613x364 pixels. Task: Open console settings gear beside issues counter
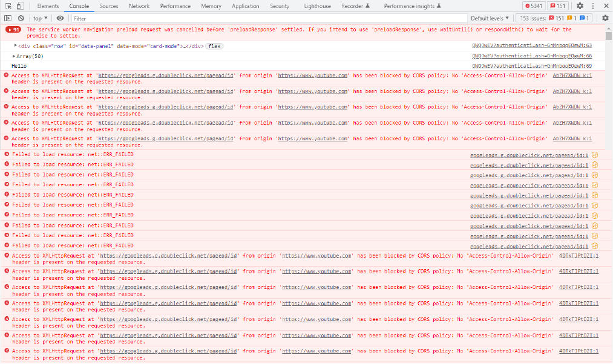(x=605, y=18)
